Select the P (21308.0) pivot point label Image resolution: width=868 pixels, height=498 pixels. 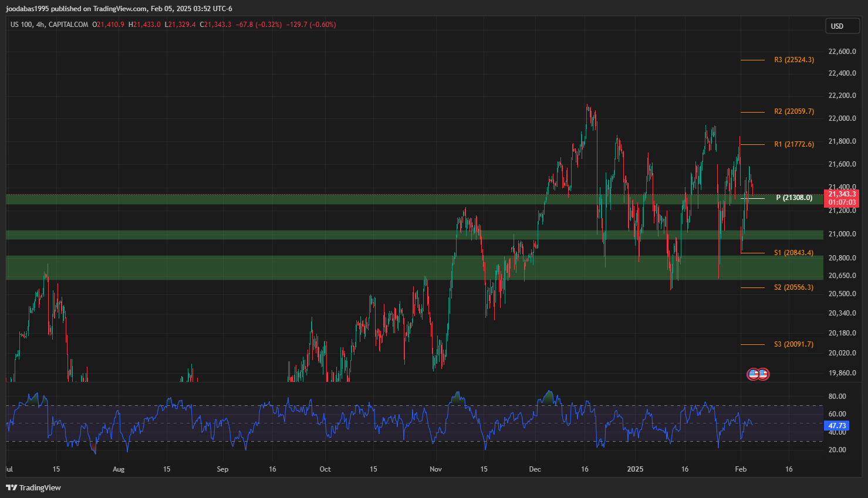tap(794, 198)
